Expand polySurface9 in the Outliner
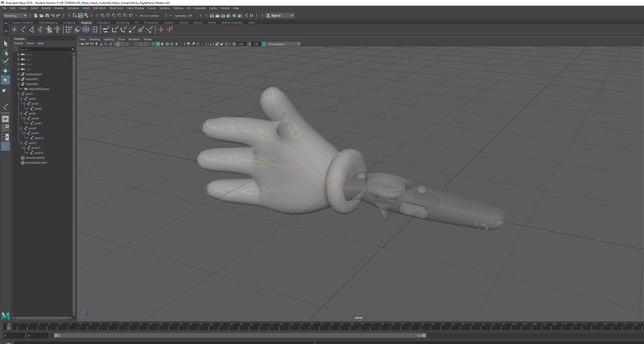This screenshot has height=344, width=644. [18, 74]
